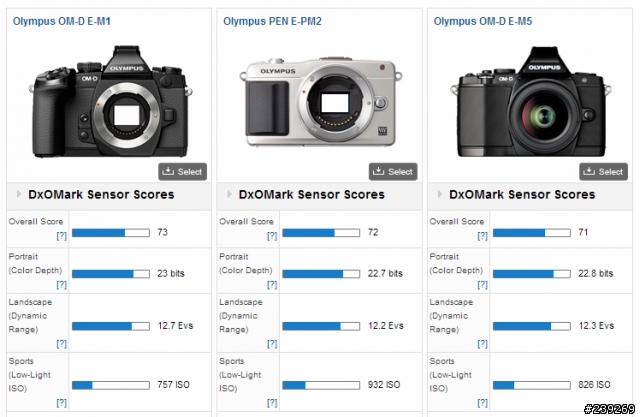Open Sports Low-Light ISO help [?] for E-PM2
640x417 pixels.
(272, 403)
